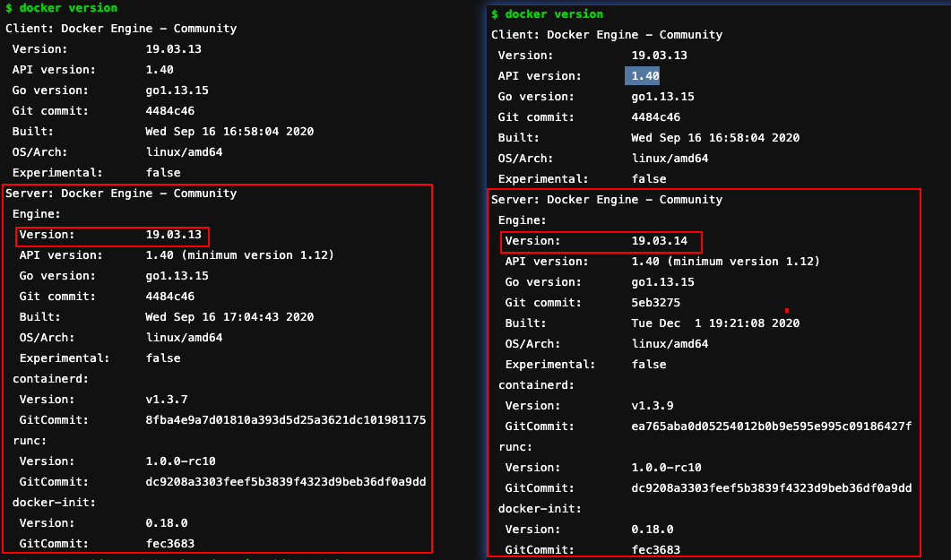Click '1.40 (minimum version 1.12)' in right terminal

pyautogui.click(x=725, y=262)
